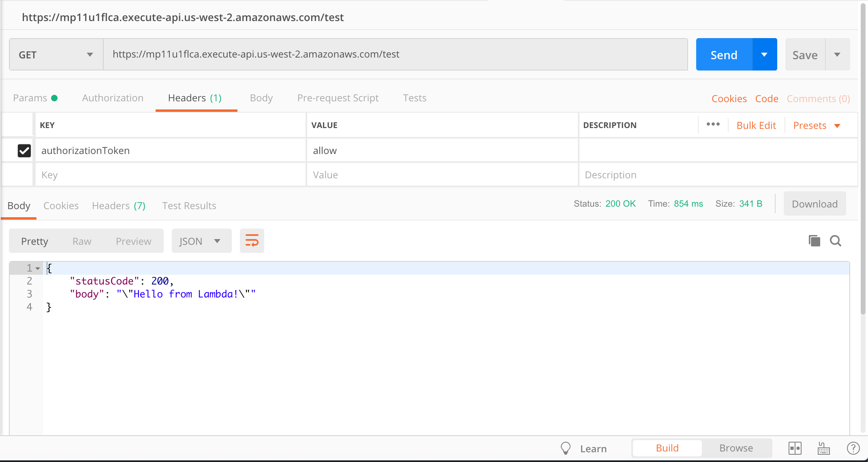Download the response body
The width and height of the screenshot is (868, 462).
tap(814, 203)
